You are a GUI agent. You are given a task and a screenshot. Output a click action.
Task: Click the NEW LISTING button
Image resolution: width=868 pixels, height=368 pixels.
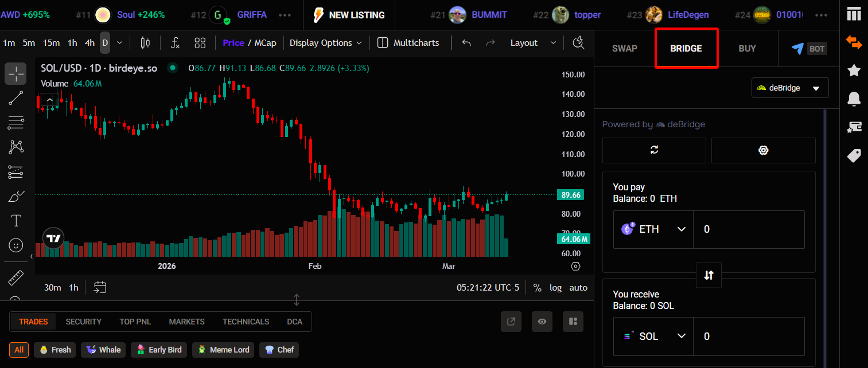coord(349,15)
